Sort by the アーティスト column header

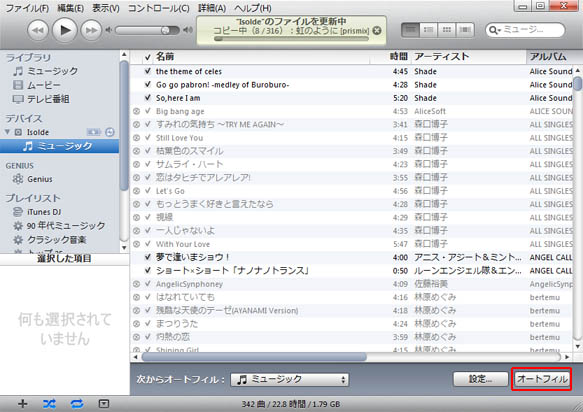click(468, 57)
